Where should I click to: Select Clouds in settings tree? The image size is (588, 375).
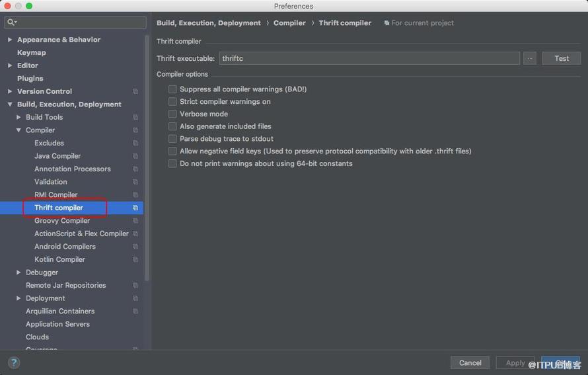click(x=37, y=337)
